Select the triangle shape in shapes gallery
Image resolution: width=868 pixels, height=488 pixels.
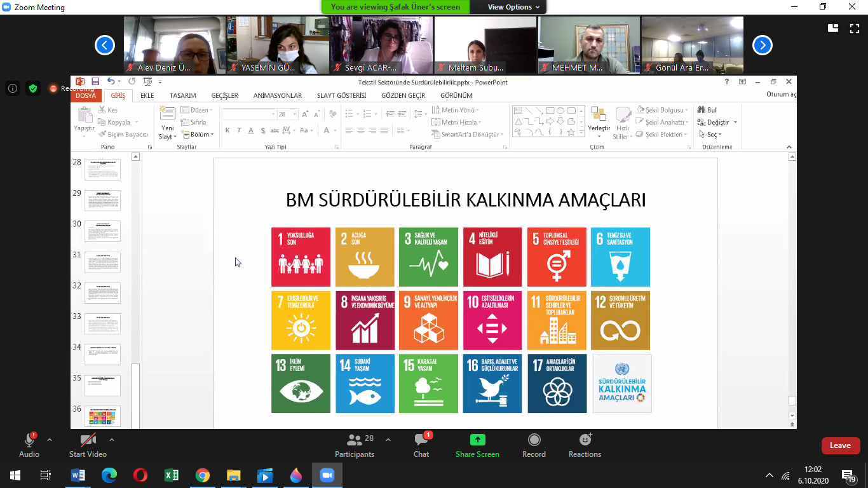(519, 121)
